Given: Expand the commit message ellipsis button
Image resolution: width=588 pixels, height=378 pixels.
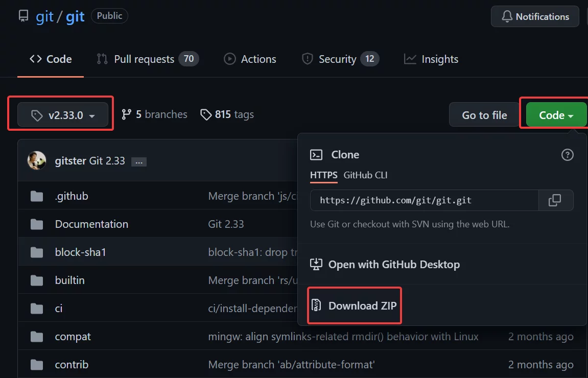Looking at the screenshot, I should [139, 162].
